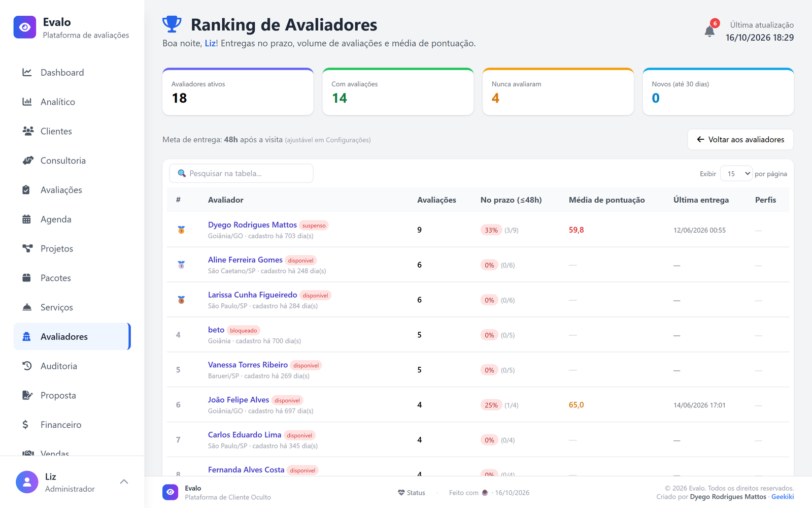The image size is (812, 508).
Task: Open Financeiro menu item
Action: tap(72, 425)
